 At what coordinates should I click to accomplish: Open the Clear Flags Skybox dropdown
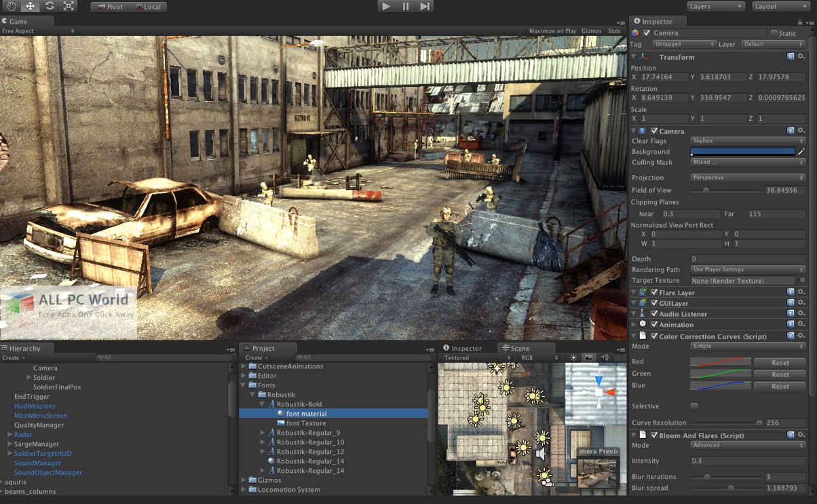pos(746,140)
